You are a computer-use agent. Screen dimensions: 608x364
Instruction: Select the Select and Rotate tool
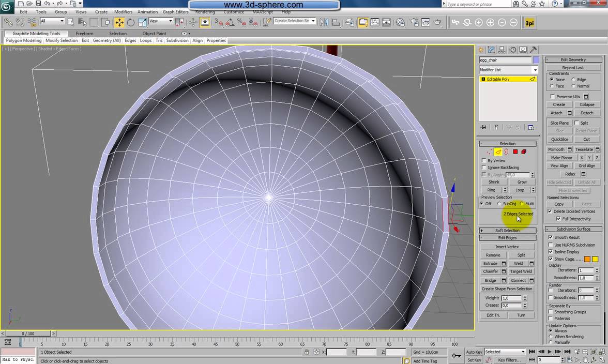(131, 22)
